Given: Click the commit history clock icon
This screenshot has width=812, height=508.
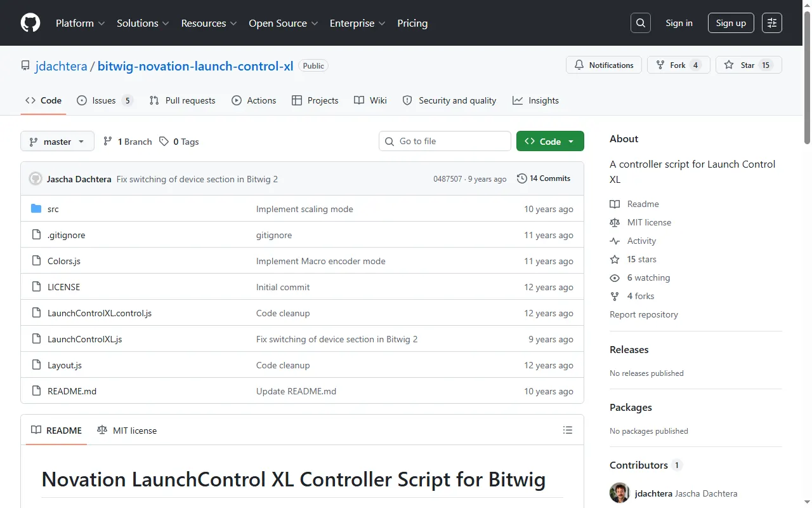Looking at the screenshot, I should (x=522, y=178).
